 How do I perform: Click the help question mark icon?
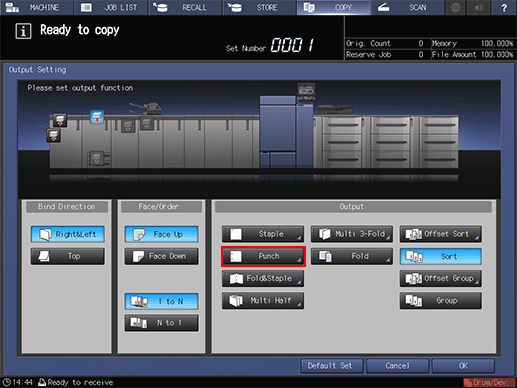(x=504, y=7)
